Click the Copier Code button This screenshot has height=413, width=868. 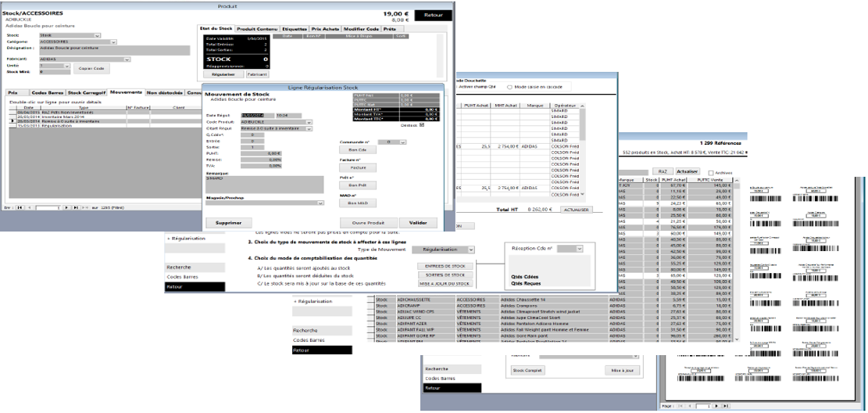click(91, 68)
